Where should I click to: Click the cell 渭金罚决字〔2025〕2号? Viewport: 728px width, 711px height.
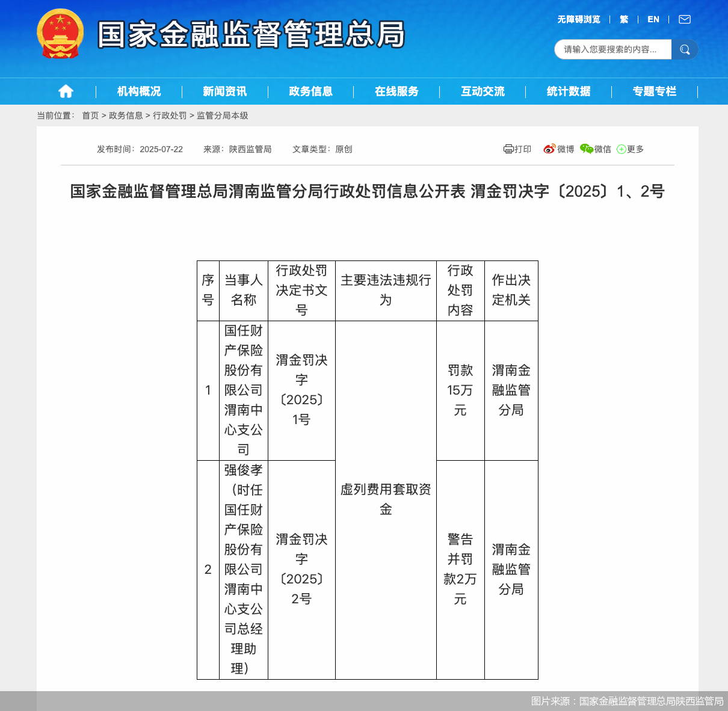point(301,570)
